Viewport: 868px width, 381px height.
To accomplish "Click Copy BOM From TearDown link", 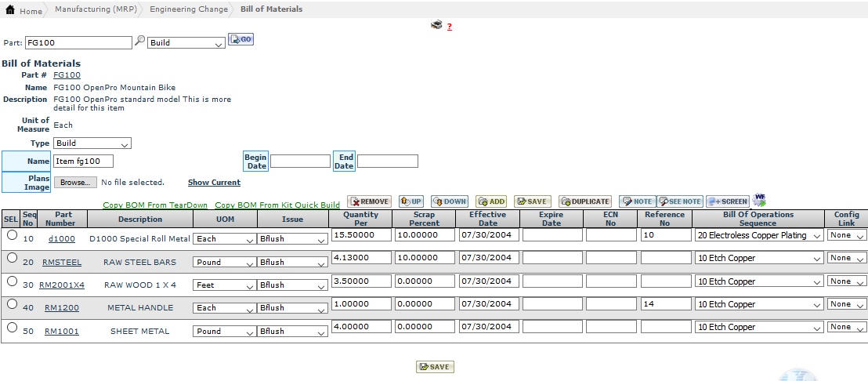I will point(155,205).
